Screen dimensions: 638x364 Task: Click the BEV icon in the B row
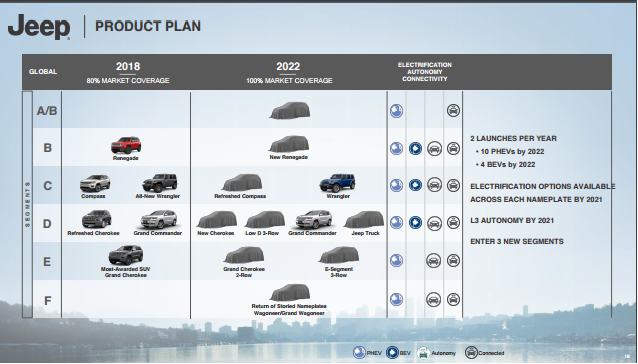click(x=415, y=148)
